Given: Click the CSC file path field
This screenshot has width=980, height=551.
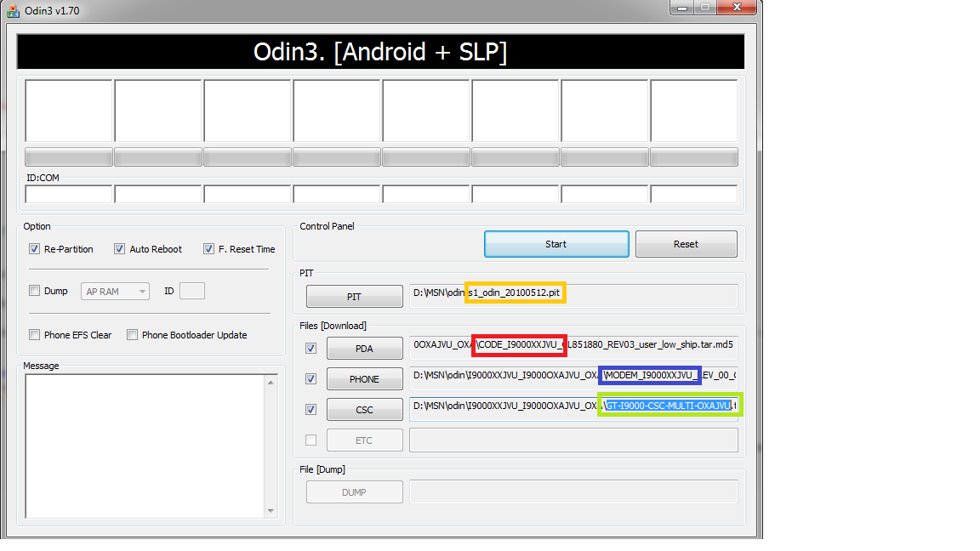Looking at the screenshot, I should (573, 409).
